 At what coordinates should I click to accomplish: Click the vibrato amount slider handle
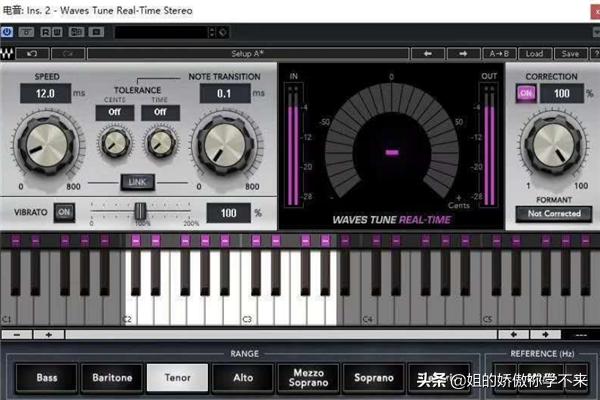point(141,210)
